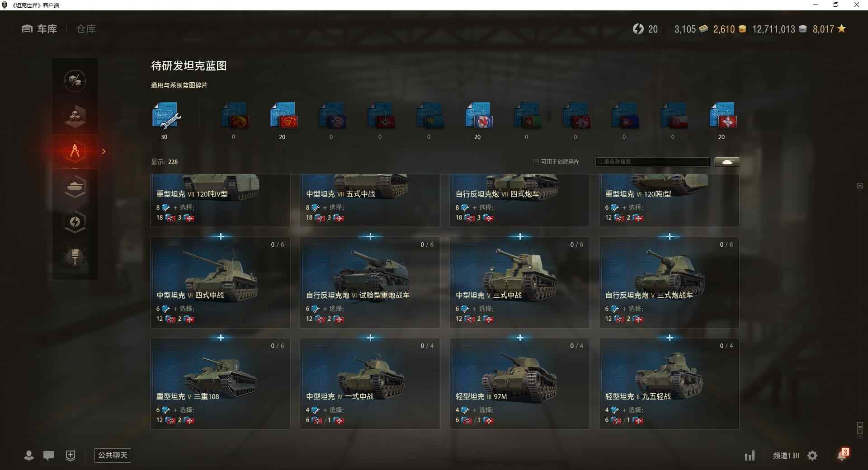Focus the search by name input field
This screenshot has width=868, height=470.
pyautogui.click(x=653, y=162)
